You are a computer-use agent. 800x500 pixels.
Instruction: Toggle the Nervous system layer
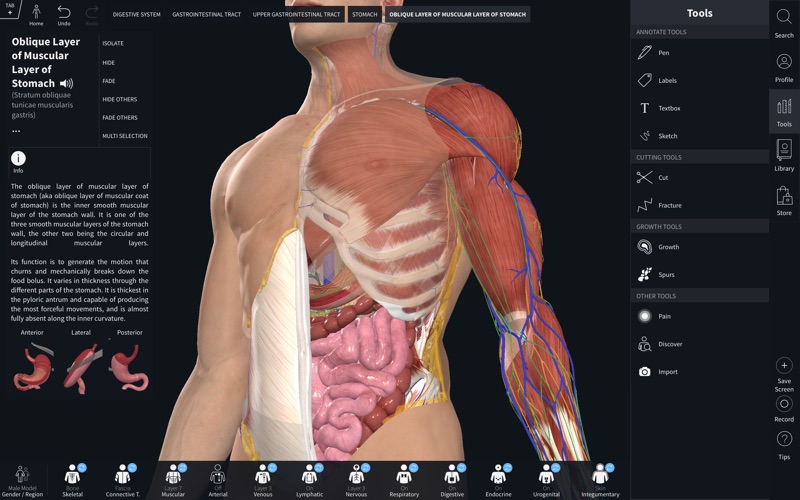357,480
